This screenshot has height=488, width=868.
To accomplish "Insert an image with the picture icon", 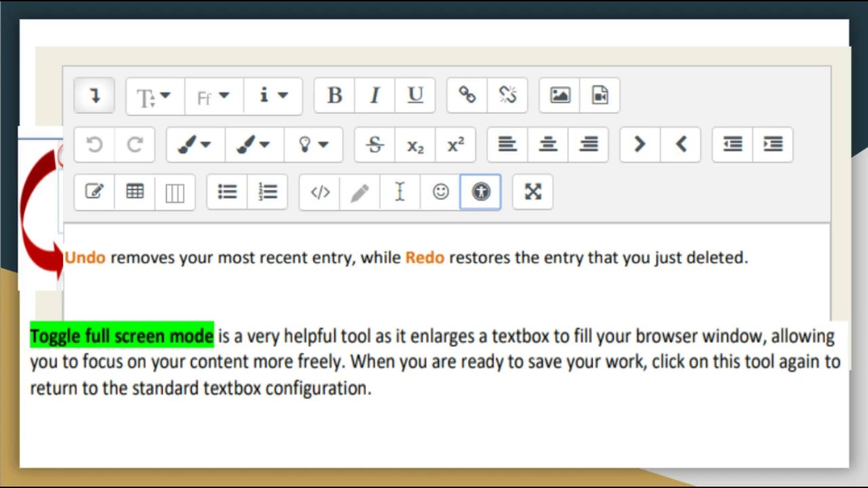I will 560,96.
